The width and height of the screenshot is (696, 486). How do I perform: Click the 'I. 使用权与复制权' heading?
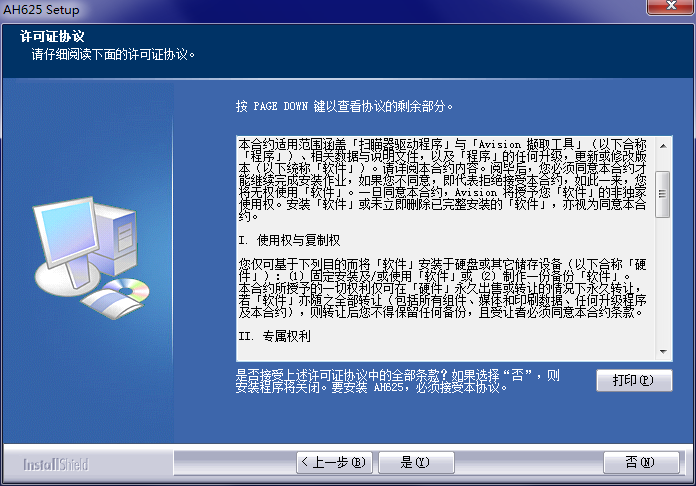pos(289,240)
